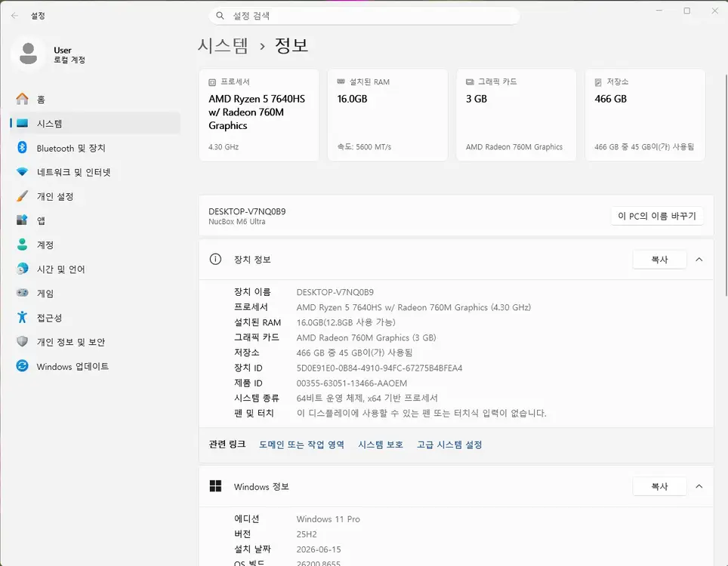Click the 버전 value 25H2
This screenshot has height=566, width=728.
pos(307,534)
